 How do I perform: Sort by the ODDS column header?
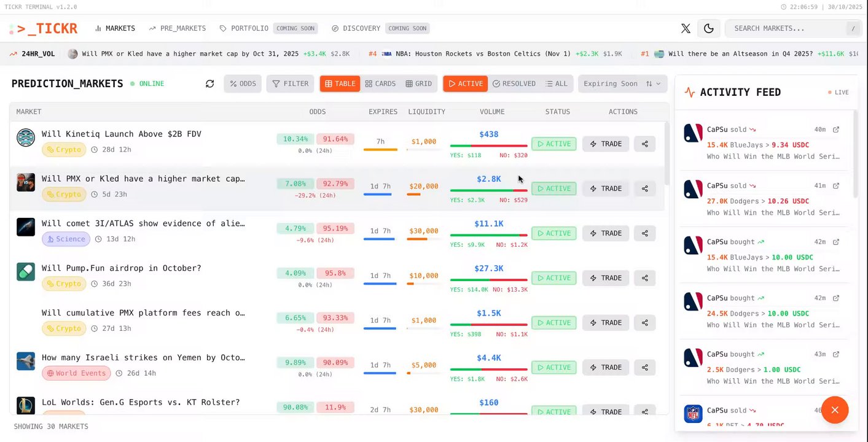pyautogui.click(x=318, y=112)
